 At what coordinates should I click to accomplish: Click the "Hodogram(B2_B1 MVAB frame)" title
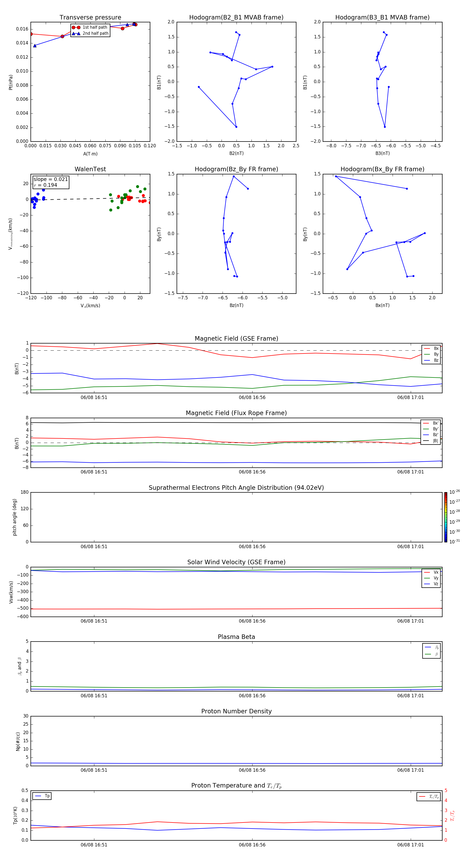coord(236,18)
